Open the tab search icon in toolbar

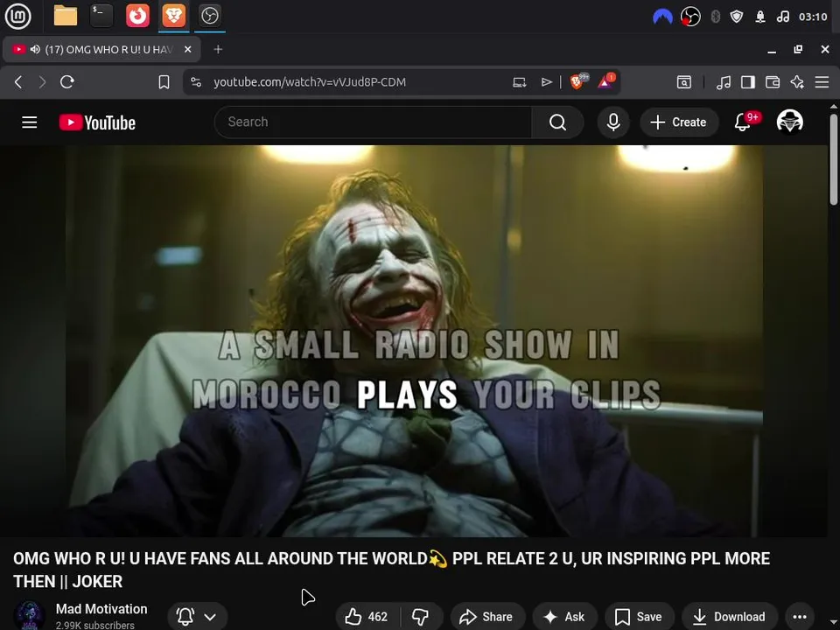pos(684,82)
